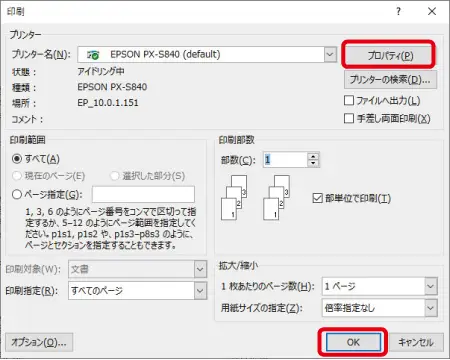450x360 pixels.
Task: Expand 用紙サイズの指定 倍率指定なし dropdown
Action: click(x=430, y=308)
